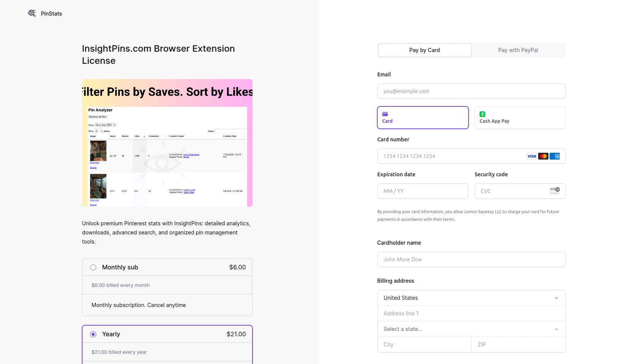Click the Lemon Squeezy card terms notice
The height and width of the screenshot is (364, 642).
coord(468,215)
